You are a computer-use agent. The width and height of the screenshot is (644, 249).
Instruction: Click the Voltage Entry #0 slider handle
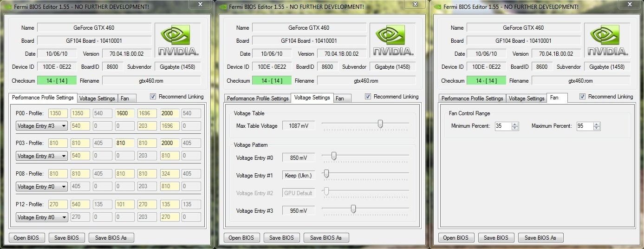tap(333, 156)
